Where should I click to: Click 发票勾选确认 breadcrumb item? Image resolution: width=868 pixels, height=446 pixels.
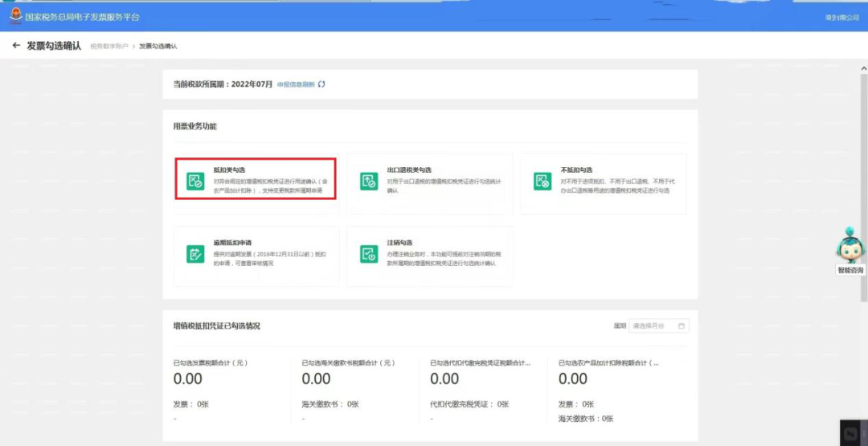(x=158, y=46)
